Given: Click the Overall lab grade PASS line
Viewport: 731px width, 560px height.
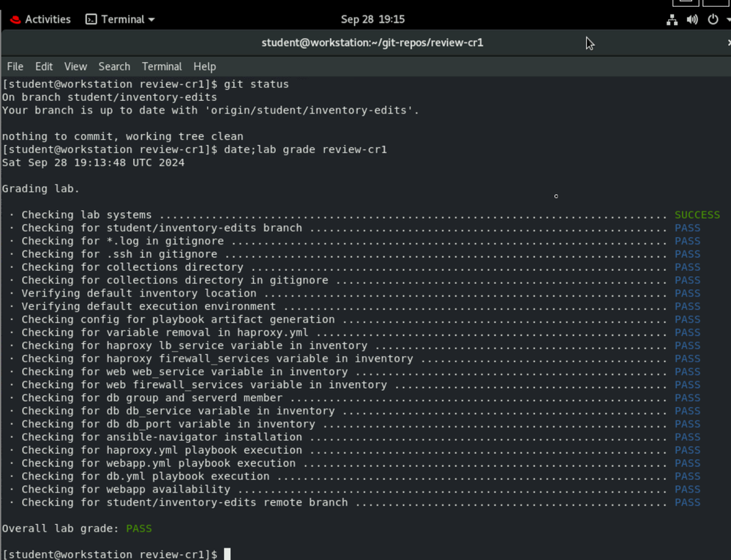Looking at the screenshot, I should (77, 529).
